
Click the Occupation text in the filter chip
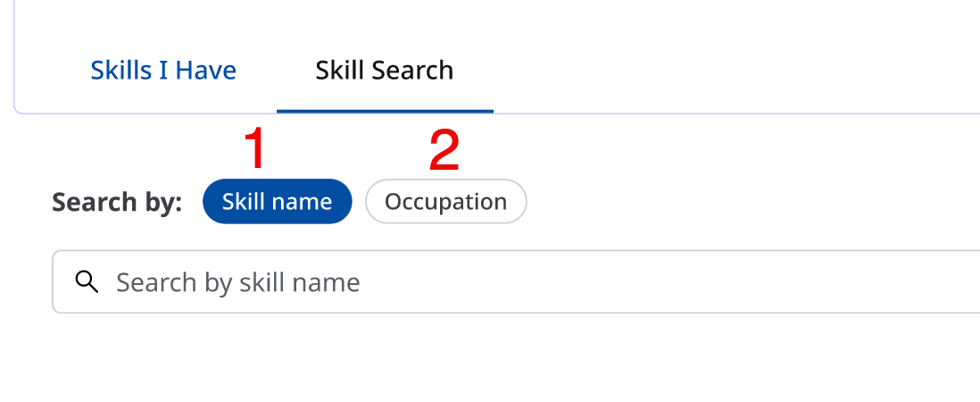tap(445, 202)
